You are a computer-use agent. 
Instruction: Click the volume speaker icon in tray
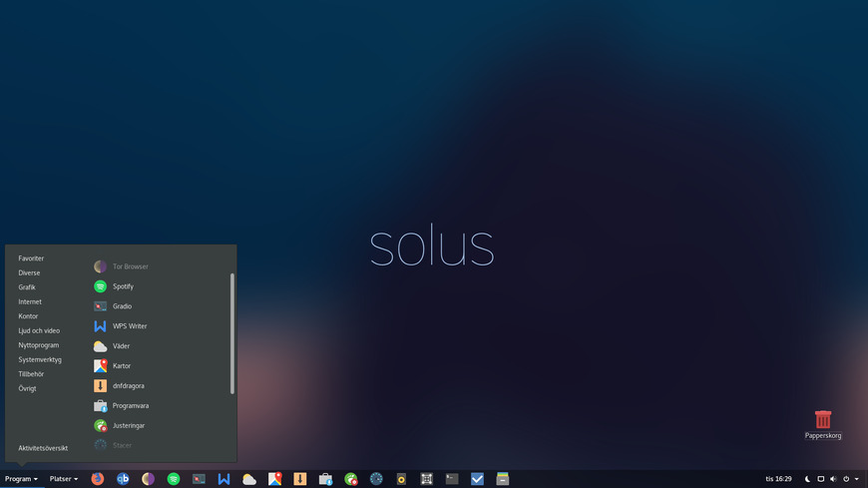[833, 479]
